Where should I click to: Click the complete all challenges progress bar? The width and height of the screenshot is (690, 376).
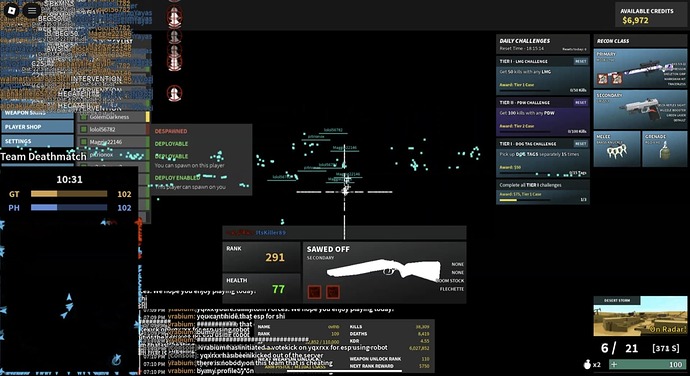525,200
